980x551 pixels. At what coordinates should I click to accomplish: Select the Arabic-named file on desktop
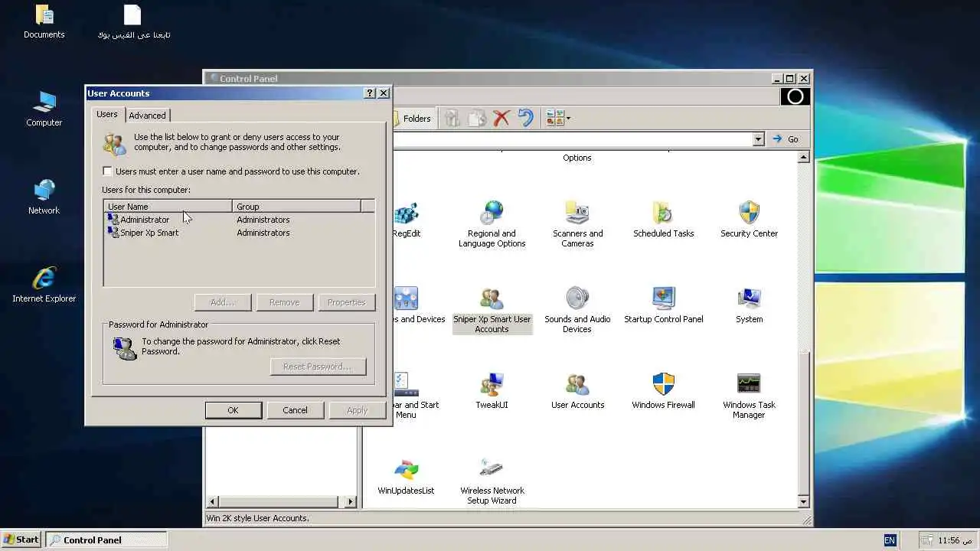[x=133, y=21]
